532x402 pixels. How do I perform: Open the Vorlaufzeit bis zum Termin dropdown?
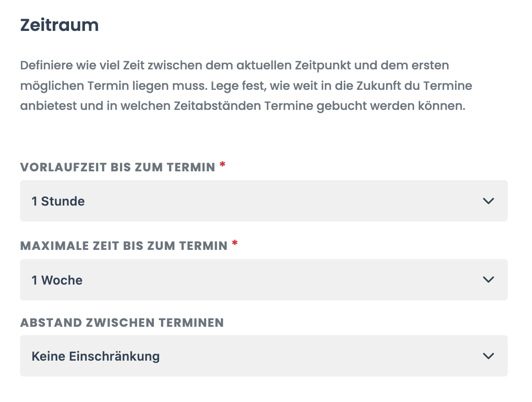264,201
